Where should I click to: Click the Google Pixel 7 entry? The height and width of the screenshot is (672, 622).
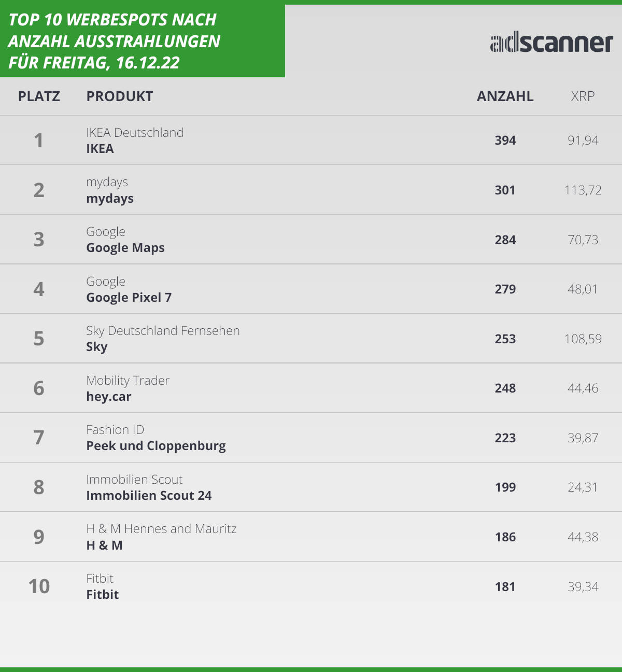tap(129, 298)
